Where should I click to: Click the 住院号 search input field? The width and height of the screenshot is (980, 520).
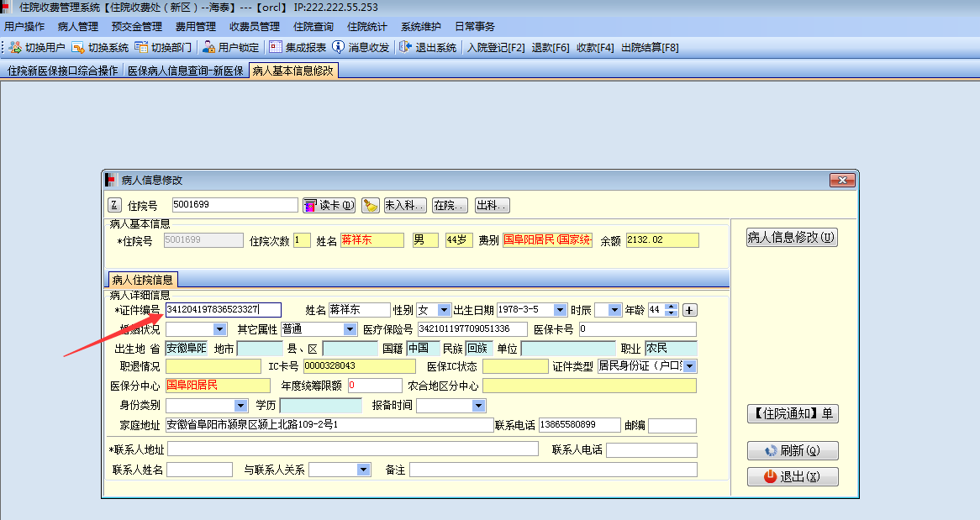(x=234, y=205)
